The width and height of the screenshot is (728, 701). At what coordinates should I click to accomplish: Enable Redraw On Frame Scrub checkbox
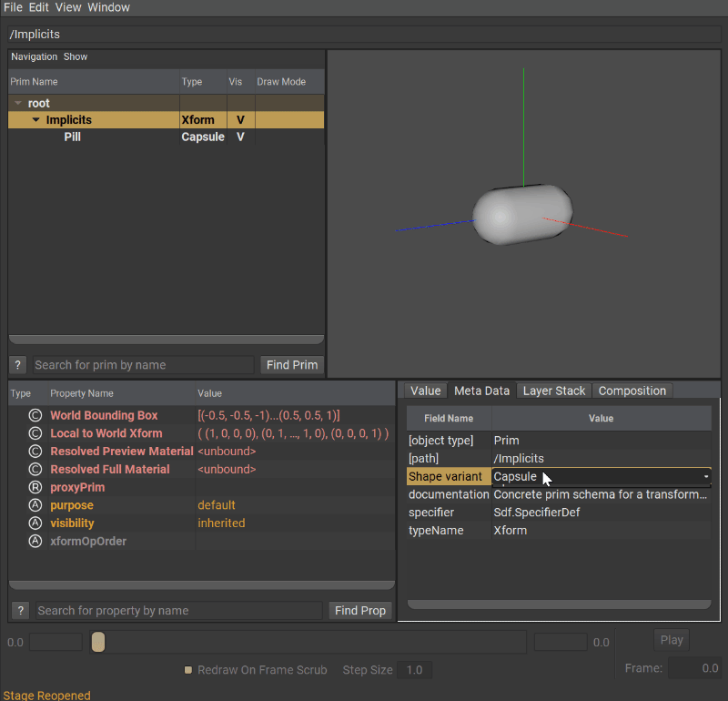point(188,670)
